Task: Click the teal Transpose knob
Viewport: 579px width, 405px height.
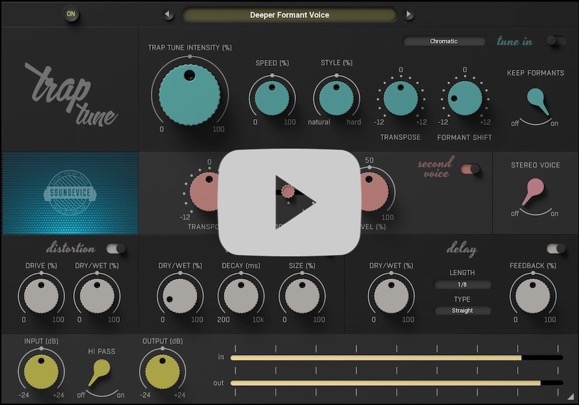Action: 401,98
